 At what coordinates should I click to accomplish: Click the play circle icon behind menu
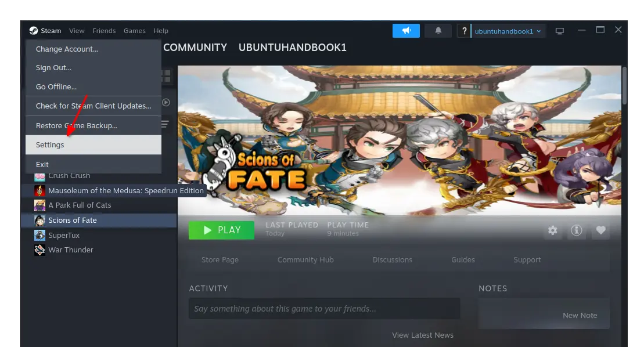coord(166,103)
